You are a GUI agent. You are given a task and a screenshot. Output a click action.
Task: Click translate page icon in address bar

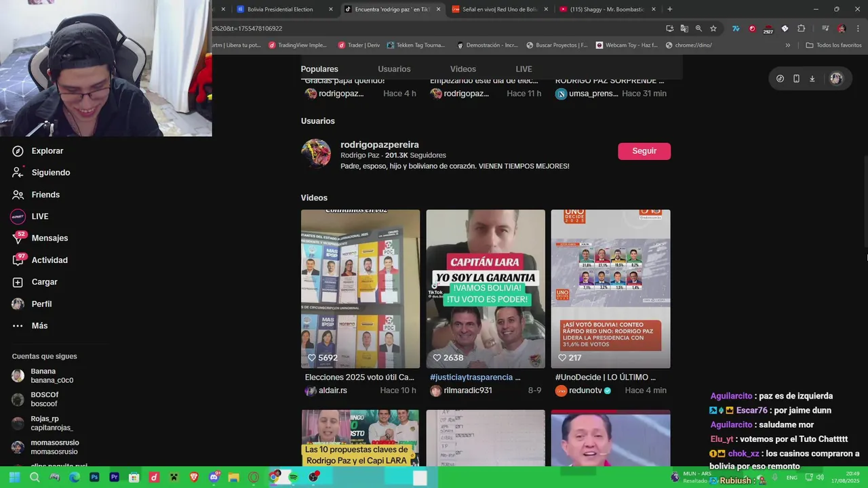click(x=684, y=28)
